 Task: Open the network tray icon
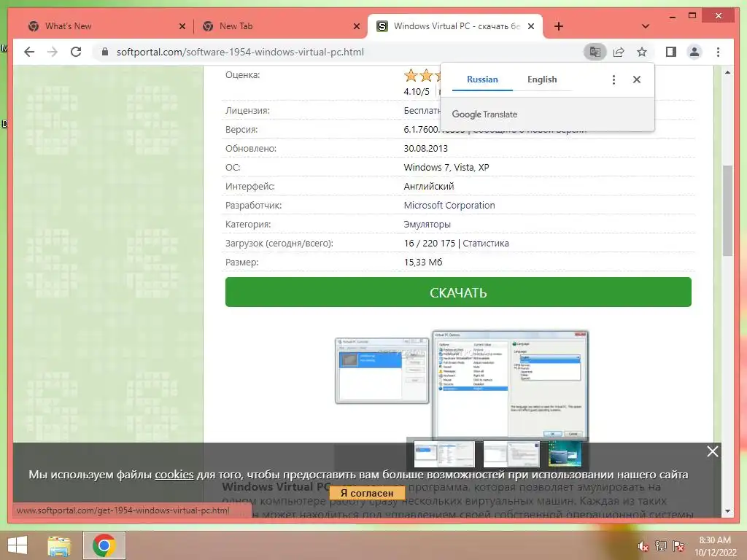click(660, 546)
